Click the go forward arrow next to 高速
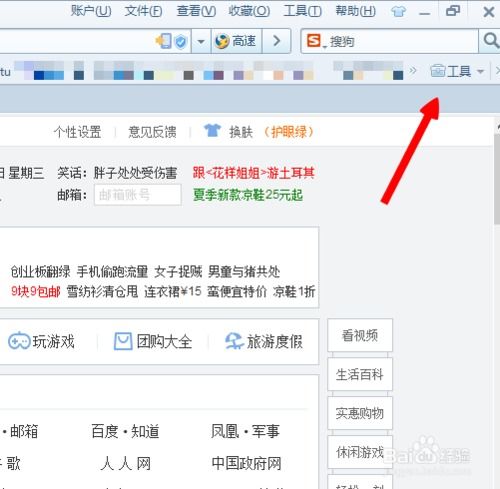Viewport: 500px width, 489px height. 277,41
